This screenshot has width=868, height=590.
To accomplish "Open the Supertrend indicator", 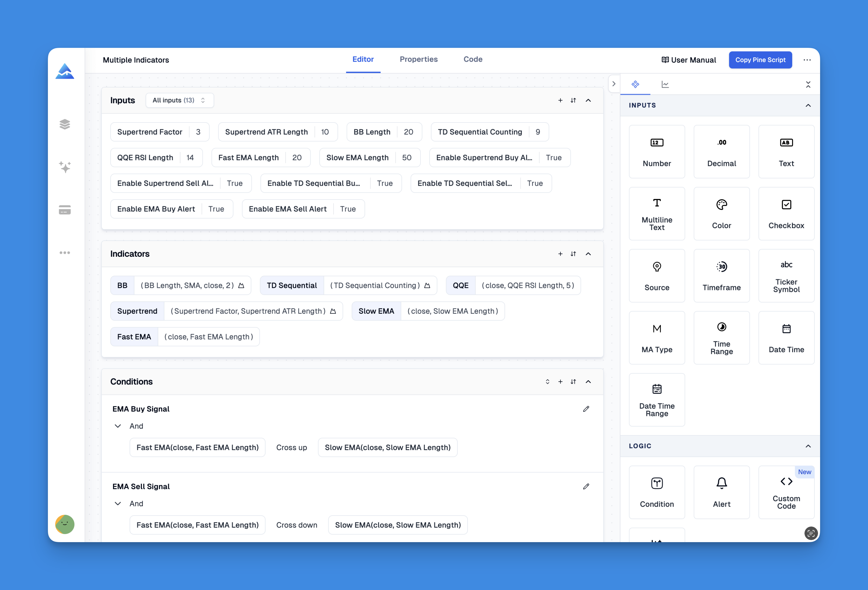I will [x=226, y=311].
